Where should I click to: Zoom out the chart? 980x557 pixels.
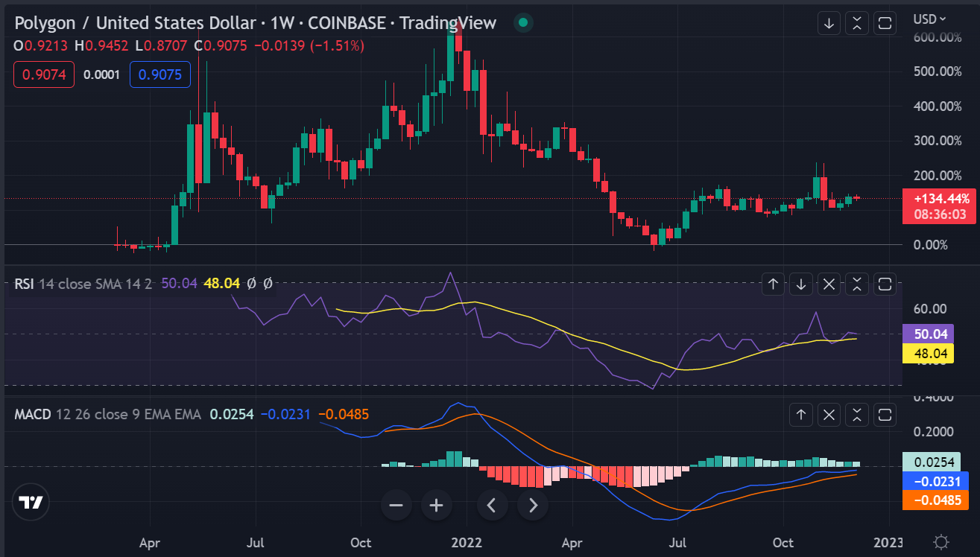(x=396, y=506)
